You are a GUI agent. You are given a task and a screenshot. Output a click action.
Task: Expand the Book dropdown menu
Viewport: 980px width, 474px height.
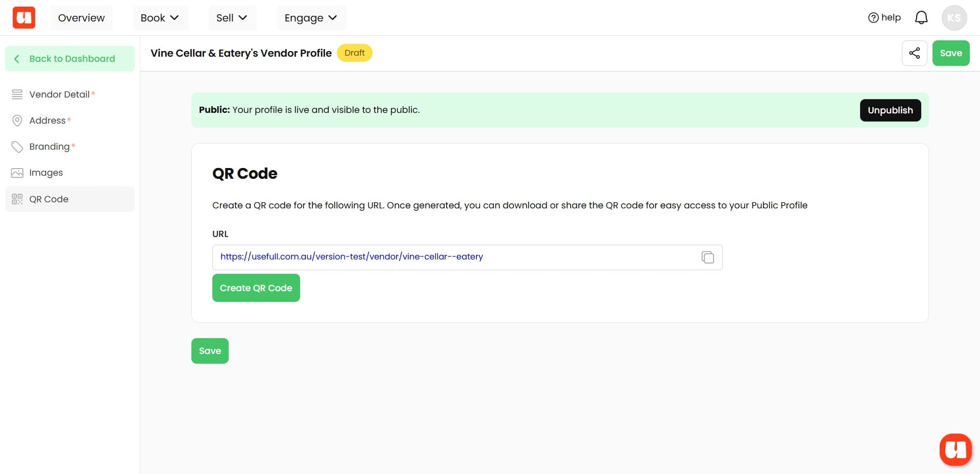(x=160, y=17)
